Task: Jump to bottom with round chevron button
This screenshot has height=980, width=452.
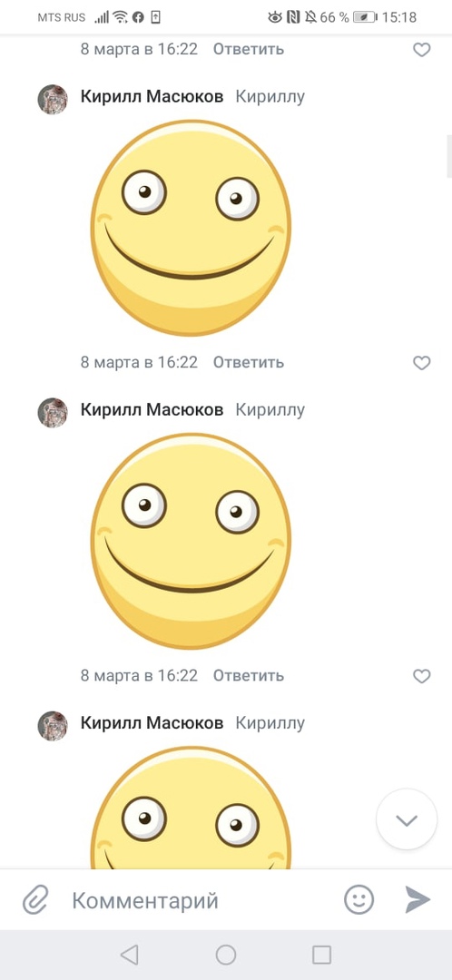Action: click(x=407, y=819)
